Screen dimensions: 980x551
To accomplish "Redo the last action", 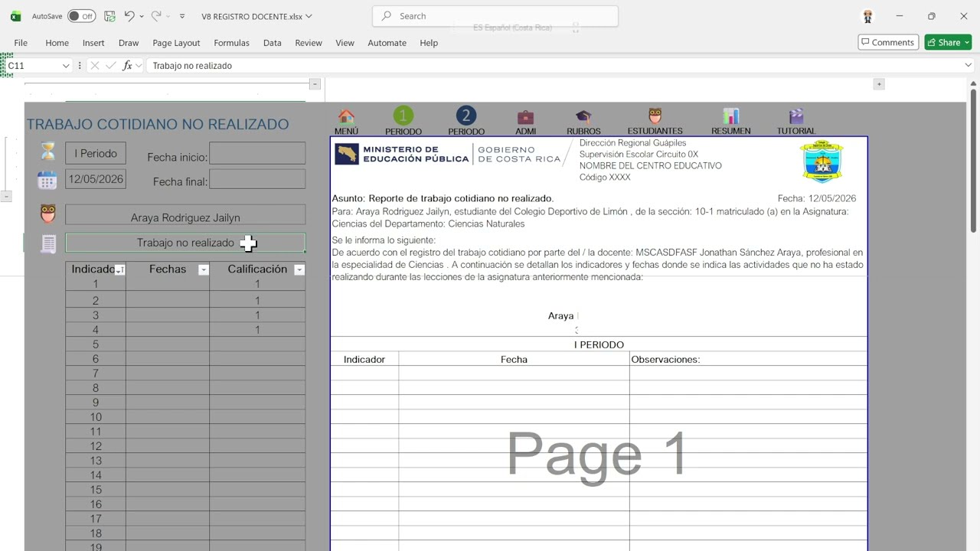I will pyautogui.click(x=156, y=16).
